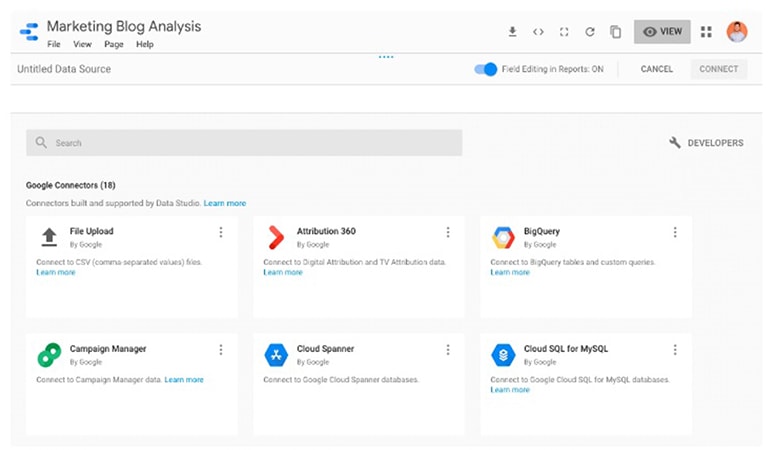Click the Google Connectors (18) heading
This screenshot has height=450, width=768.
[x=71, y=185]
